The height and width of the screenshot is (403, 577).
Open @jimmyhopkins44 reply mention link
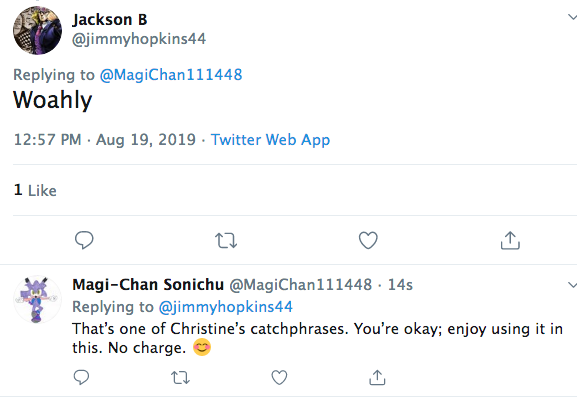click(x=226, y=307)
